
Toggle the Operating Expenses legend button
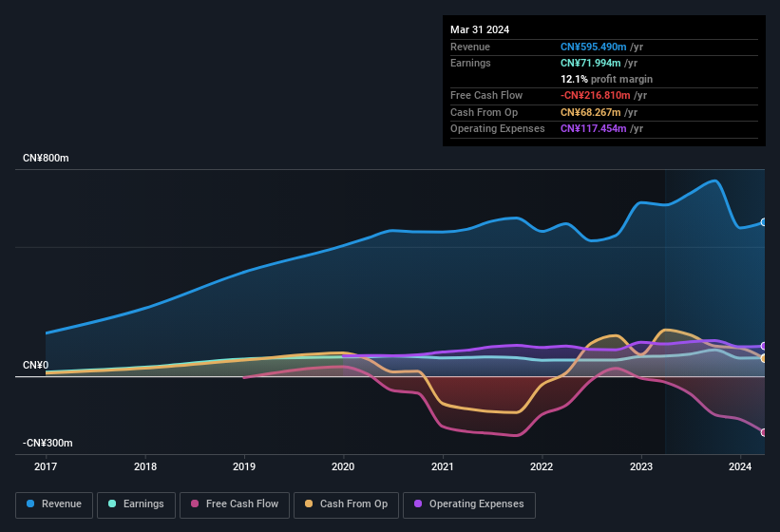(469, 504)
